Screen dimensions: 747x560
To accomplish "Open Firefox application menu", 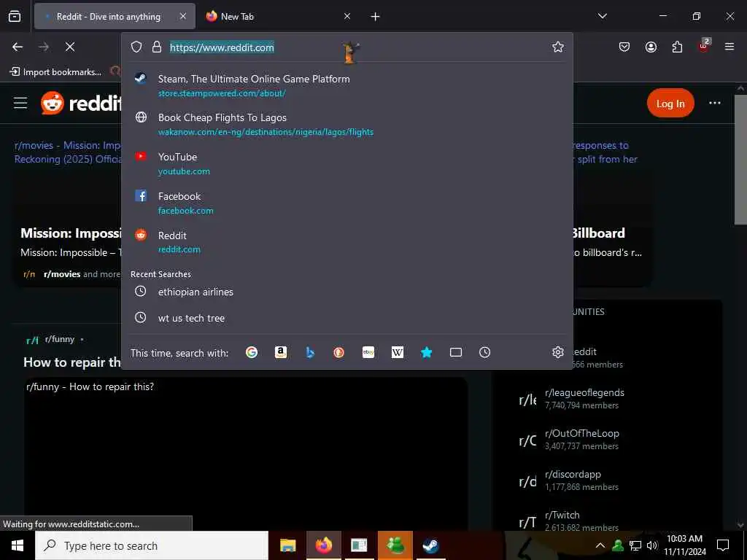I will click(x=729, y=47).
